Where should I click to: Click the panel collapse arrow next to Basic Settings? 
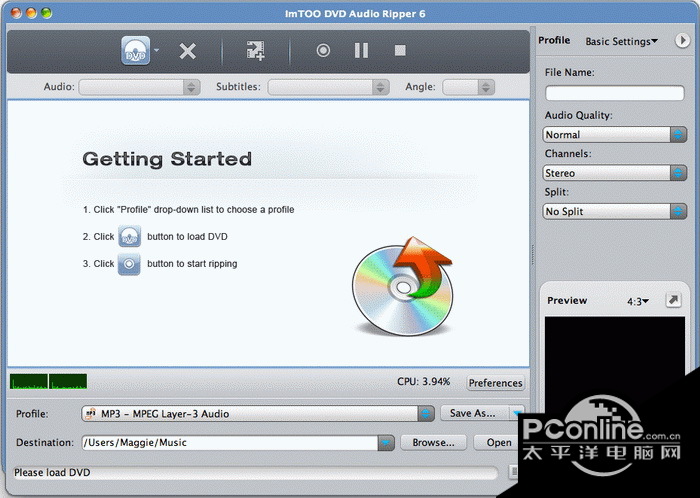click(682, 41)
